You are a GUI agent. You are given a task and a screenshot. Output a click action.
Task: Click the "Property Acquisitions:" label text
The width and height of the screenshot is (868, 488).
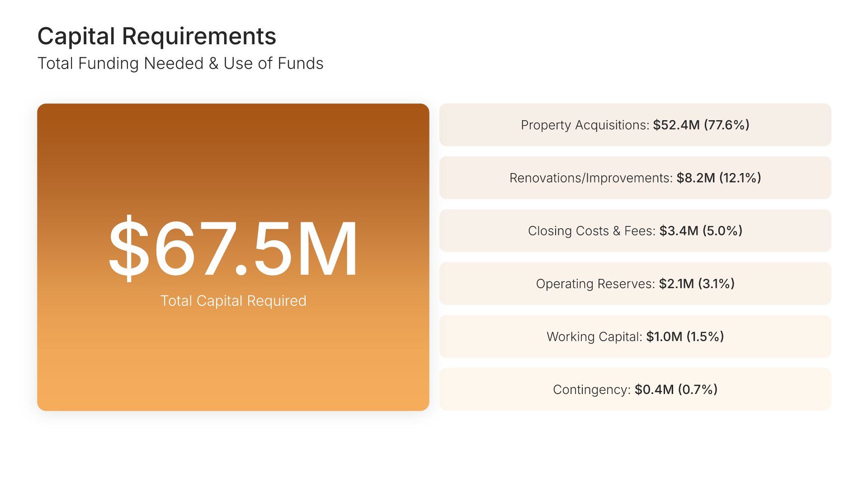(585, 125)
